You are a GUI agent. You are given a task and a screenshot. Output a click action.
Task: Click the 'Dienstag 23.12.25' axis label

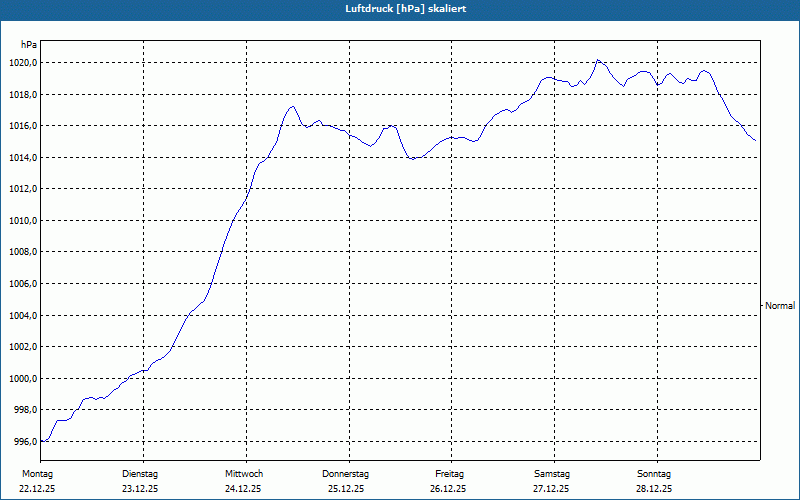pos(140,481)
